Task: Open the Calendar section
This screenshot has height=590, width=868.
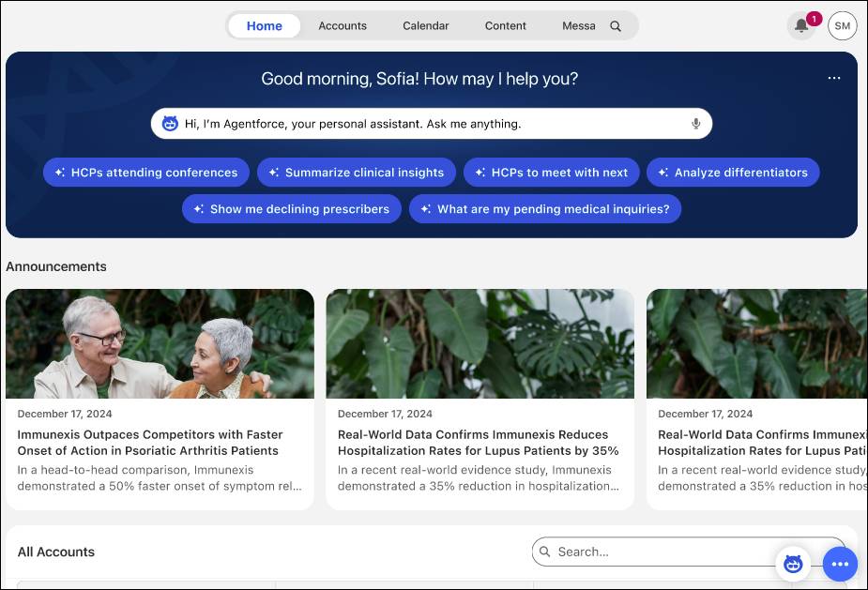Action: point(425,25)
